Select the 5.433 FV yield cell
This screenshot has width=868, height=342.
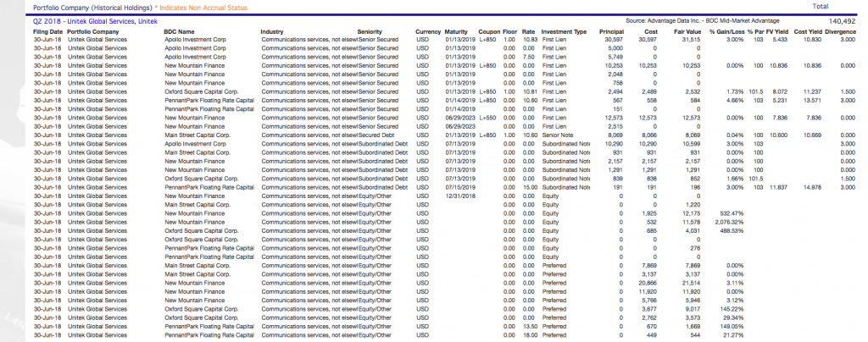coord(780,40)
